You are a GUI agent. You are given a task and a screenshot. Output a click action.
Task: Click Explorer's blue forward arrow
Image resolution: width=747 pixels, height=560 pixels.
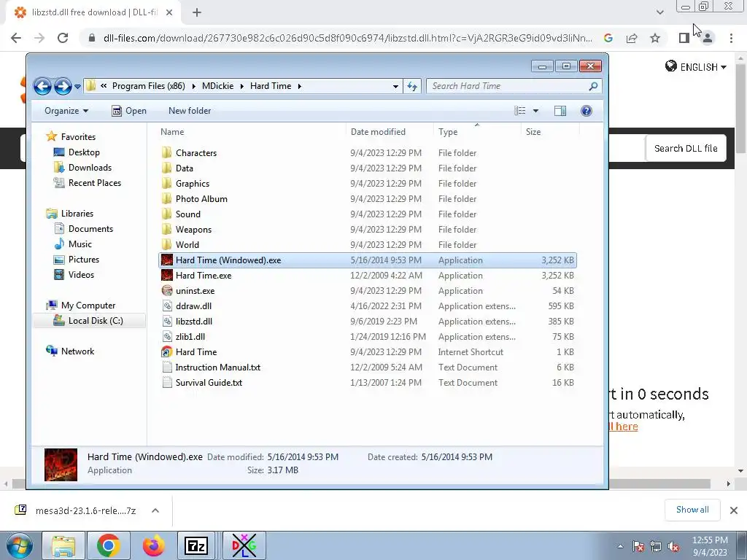pos(63,86)
